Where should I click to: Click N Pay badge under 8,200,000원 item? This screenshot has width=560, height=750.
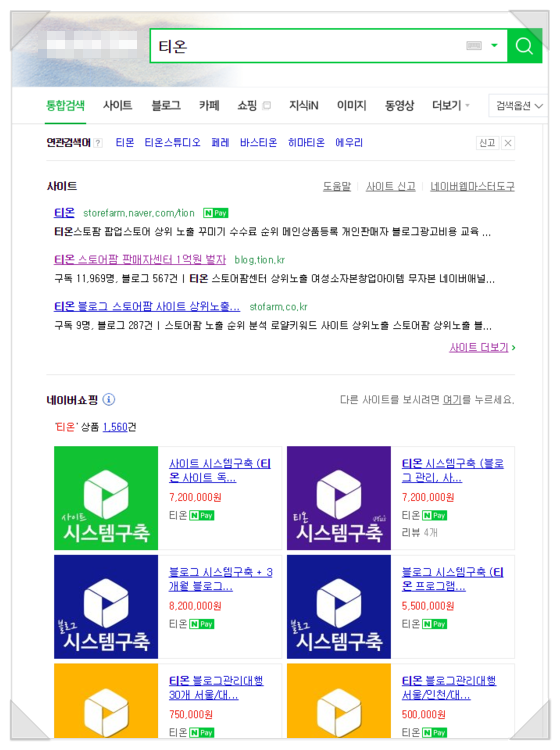(202, 624)
